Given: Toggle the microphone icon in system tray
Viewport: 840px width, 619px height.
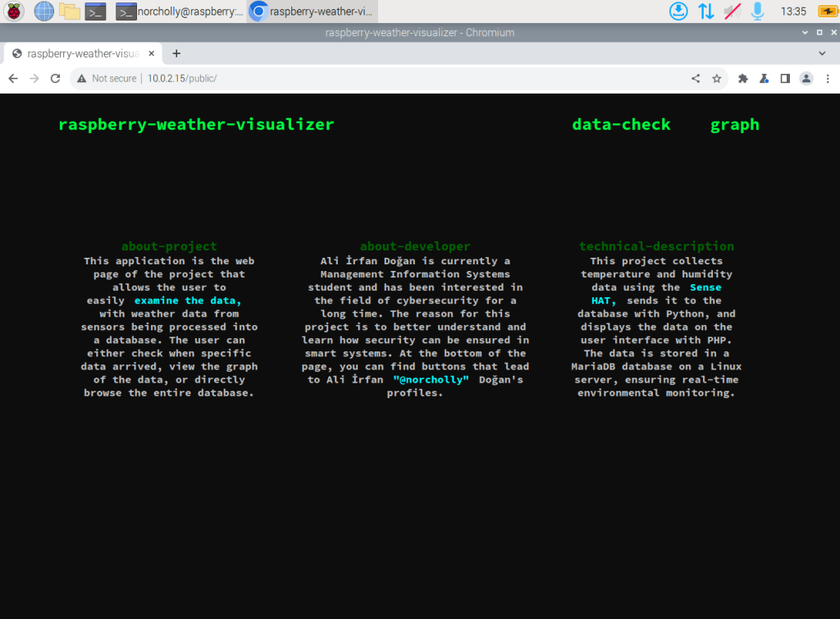Looking at the screenshot, I should (x=758, y=11).
